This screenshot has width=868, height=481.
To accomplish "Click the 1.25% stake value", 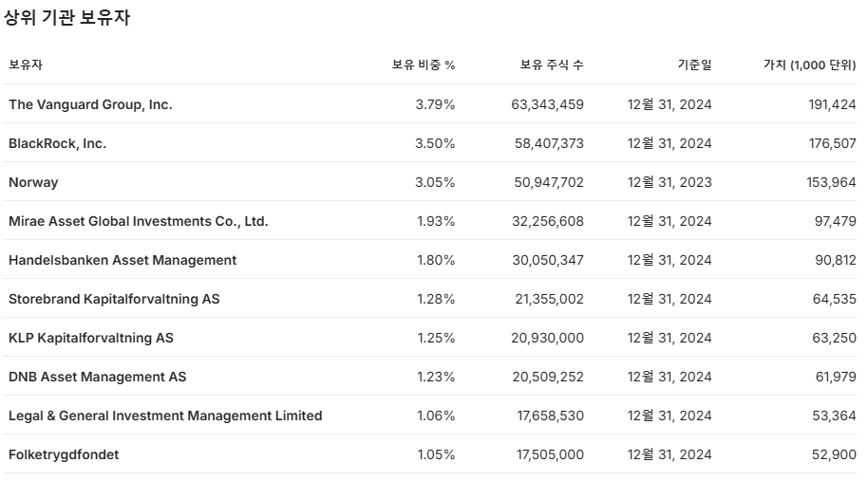I will pos(436,338).
